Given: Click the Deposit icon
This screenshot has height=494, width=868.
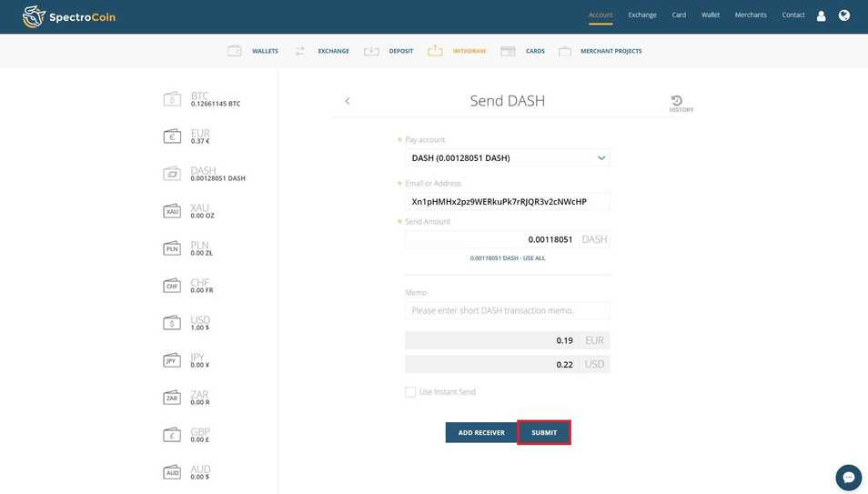Looking at the screenshot, I should 371,51.
